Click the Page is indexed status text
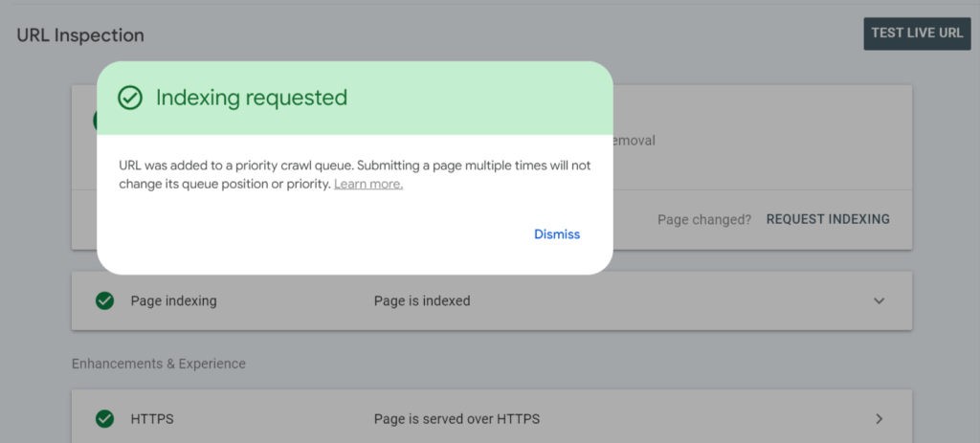The height and width of the screenshot is (443, 980). (422, 300)
